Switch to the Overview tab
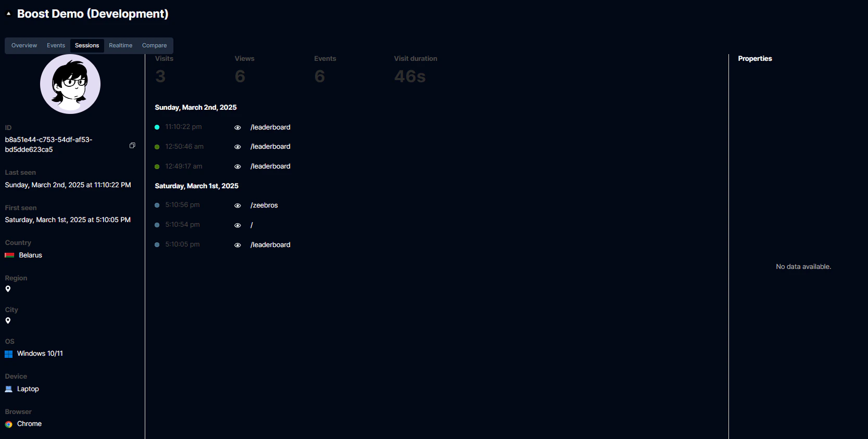This screenshot has width=868, height=439. pos(24,46)
